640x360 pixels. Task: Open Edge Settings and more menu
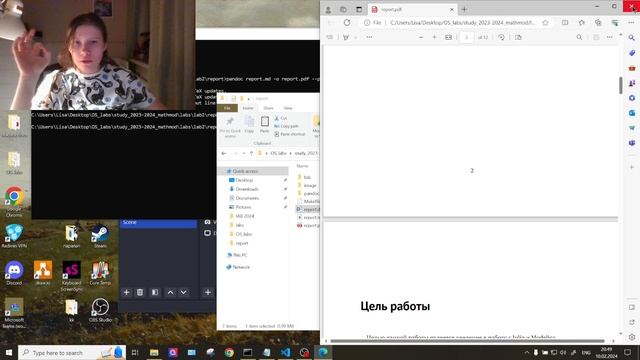click(631, 23)
